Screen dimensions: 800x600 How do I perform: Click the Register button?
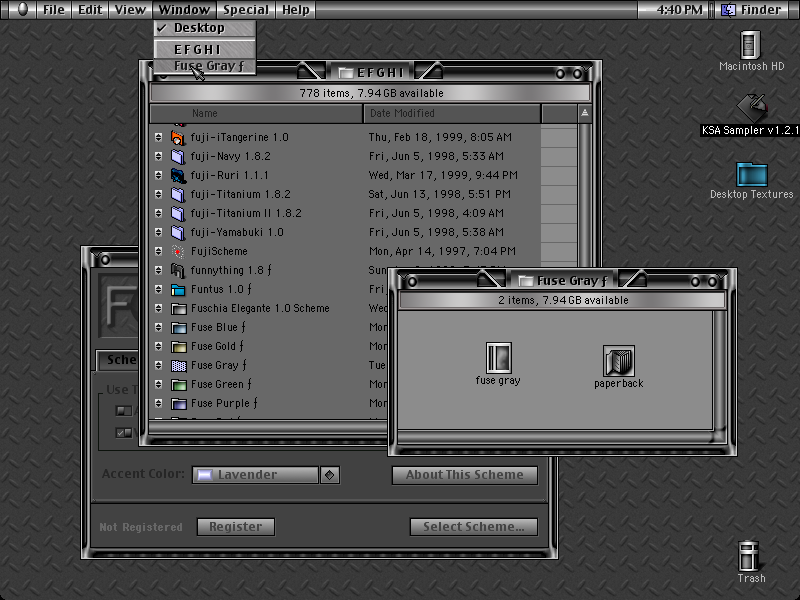(236, 527)
